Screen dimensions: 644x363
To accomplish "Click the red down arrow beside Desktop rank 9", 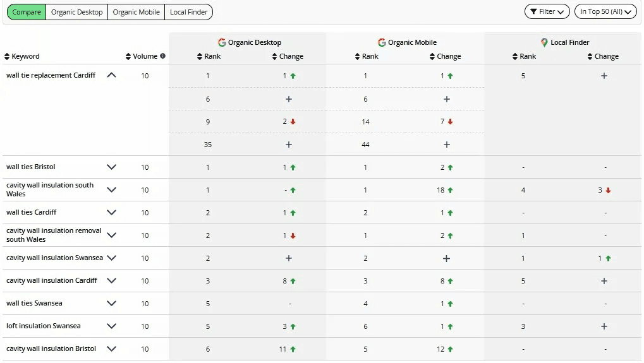I will point(293,121).
